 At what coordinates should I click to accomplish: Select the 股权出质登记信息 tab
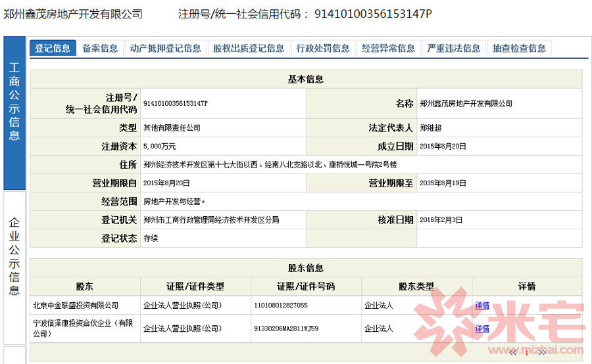coord(249,48)
